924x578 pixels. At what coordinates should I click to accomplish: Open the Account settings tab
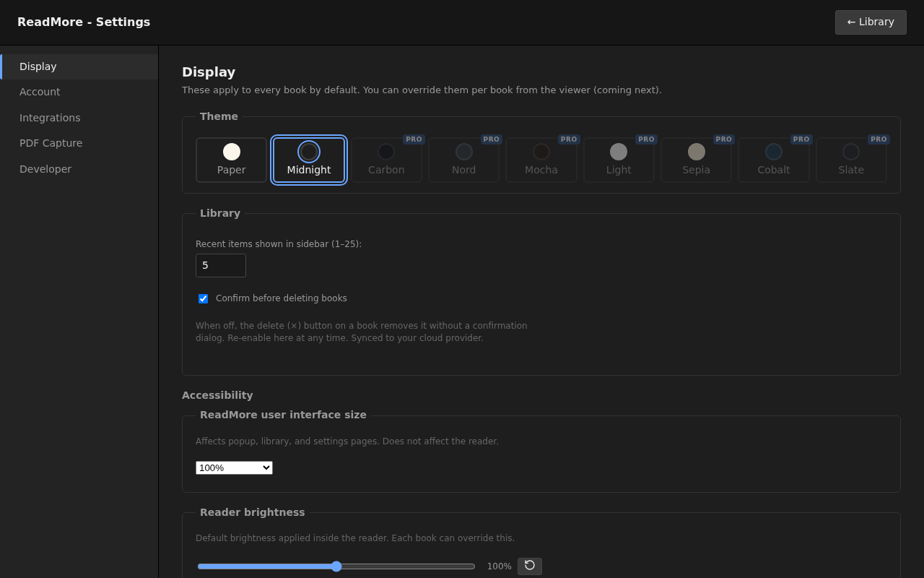(79, 92)
